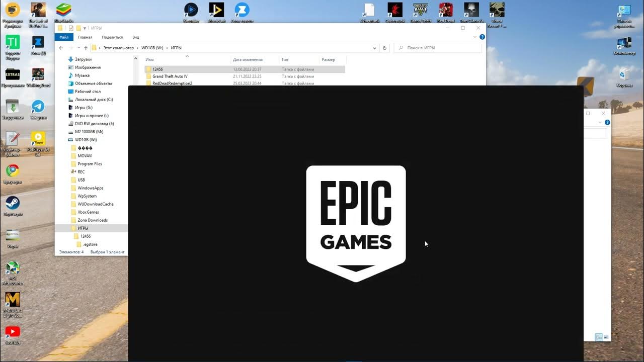
Task: Open the YouTube desktop shortcut
Action: coord(13,335)
